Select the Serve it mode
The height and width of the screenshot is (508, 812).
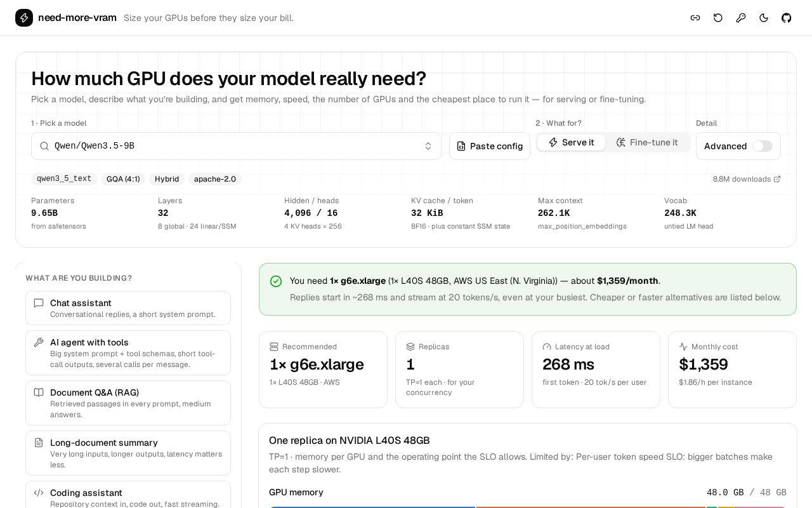click(x=571, y=142)
